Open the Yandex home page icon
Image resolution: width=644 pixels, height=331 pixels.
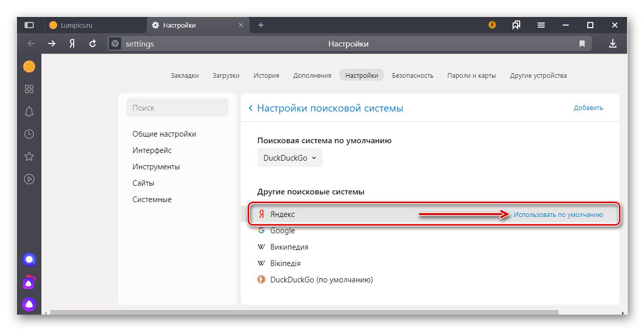73,44
